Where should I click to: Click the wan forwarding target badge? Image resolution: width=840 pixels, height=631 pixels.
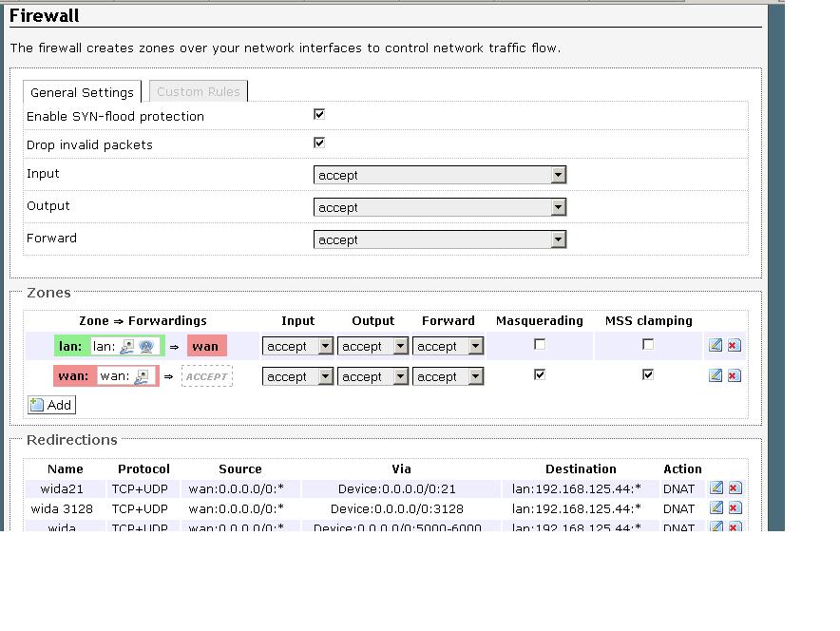point(207,346)
